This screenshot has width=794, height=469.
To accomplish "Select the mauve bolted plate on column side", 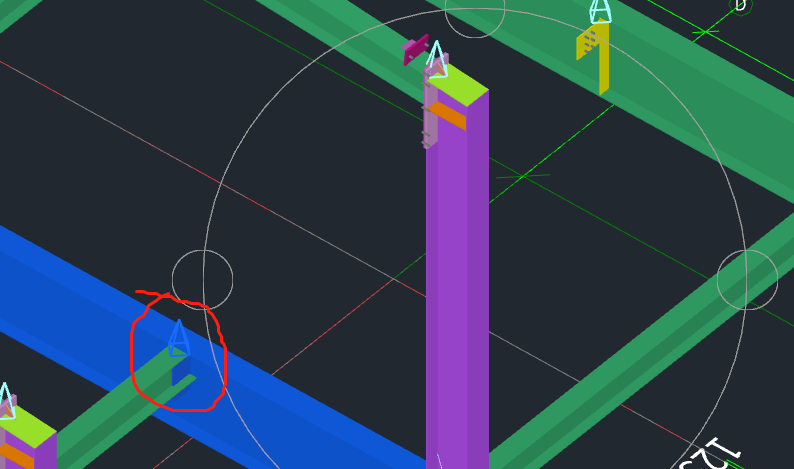I will [429, 112].
